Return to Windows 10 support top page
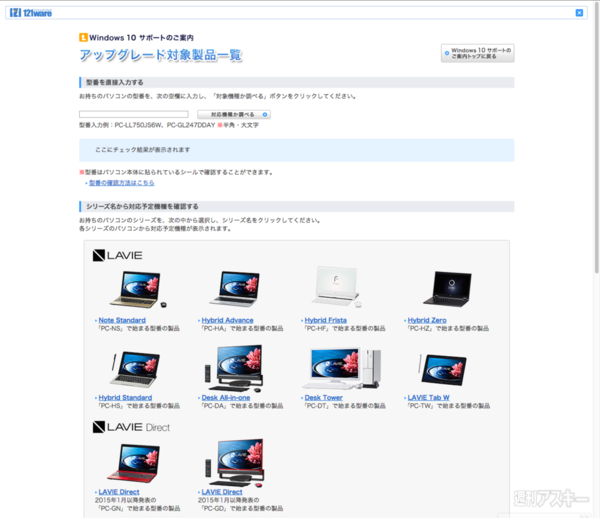The height and width of the screenshot is (518, 600). click(x=478, y=53)
